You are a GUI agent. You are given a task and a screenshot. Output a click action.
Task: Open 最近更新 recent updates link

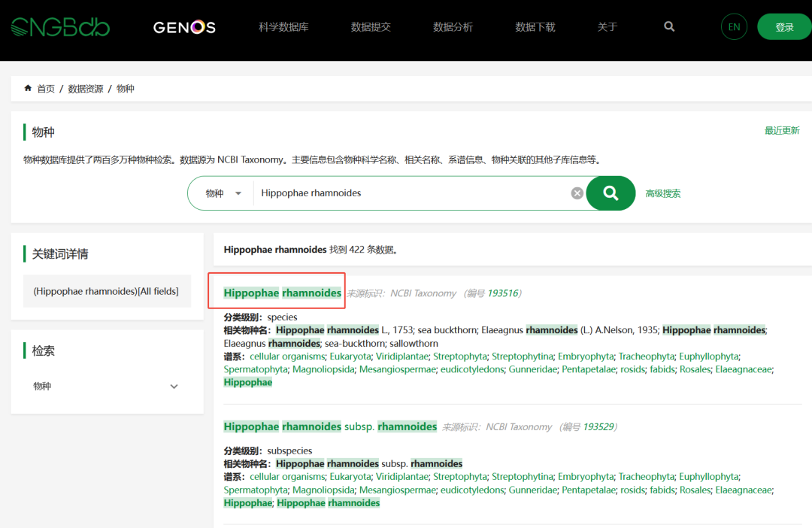click(x=782, y=131)
